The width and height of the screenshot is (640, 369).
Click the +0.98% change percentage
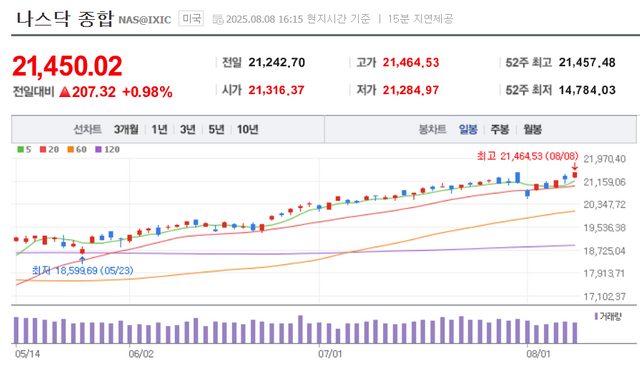click(147, 92)
